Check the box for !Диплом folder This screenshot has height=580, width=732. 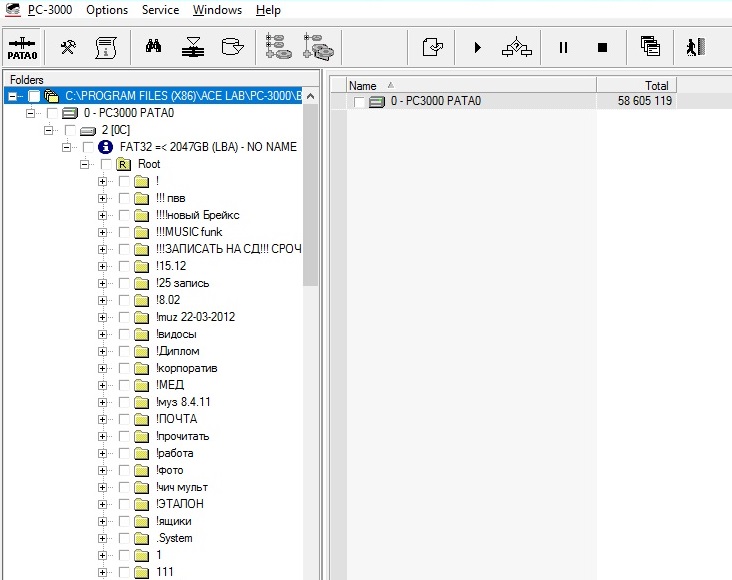pos(124,351)
